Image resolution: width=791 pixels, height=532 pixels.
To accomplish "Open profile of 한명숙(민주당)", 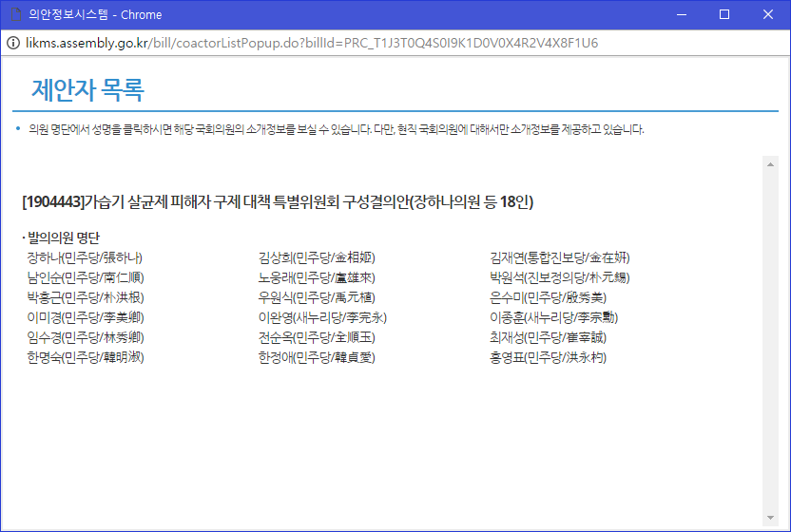I will (86, 357).
